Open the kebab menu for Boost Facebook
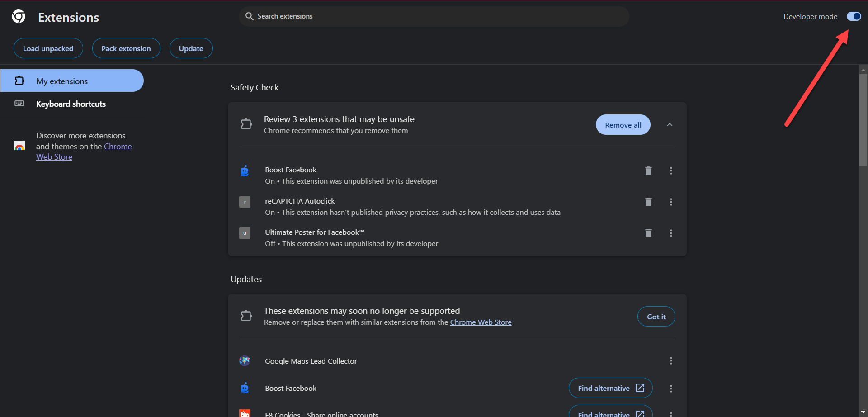Viewport: 868px width, 417px height. click(671, 171)
